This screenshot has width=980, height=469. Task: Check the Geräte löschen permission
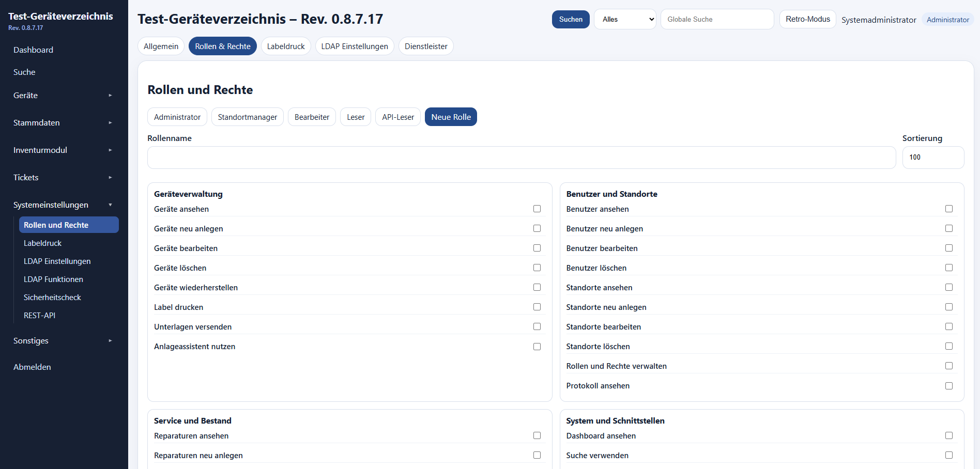pos(537,268)
